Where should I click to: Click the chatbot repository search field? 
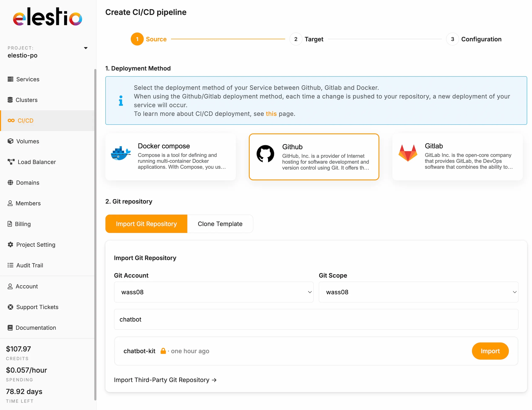click(x=316, y=319)
